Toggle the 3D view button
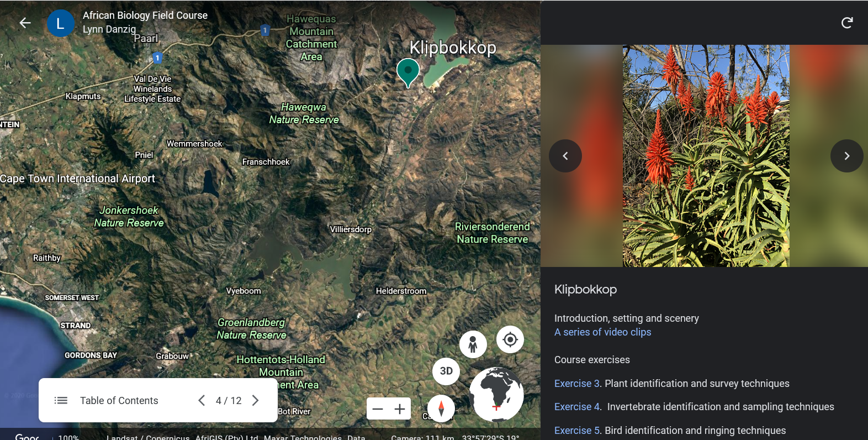The image size is (868, 440). (x=446, y=371)
